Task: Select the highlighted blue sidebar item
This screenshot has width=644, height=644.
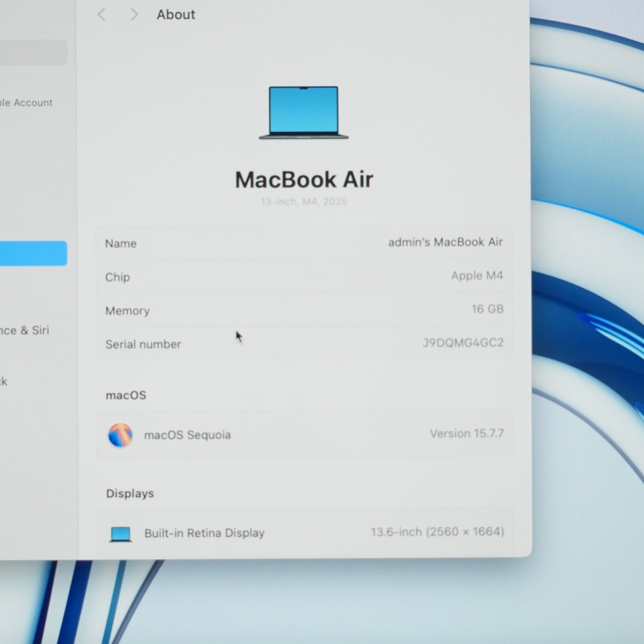Action: [x=33, y=253]
